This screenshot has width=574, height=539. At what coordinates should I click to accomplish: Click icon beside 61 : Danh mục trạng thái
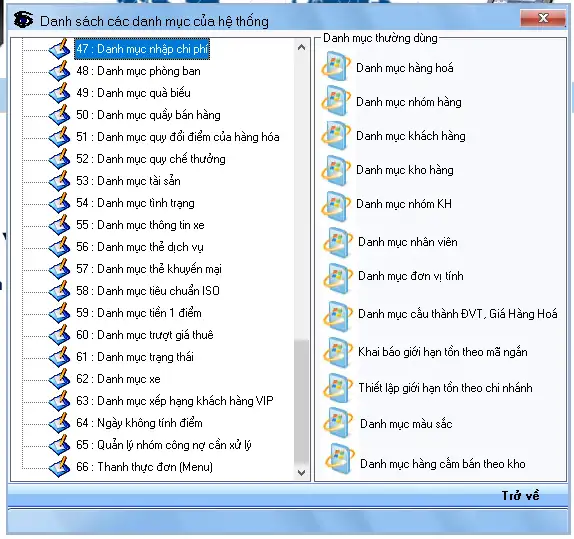(60, 357)
